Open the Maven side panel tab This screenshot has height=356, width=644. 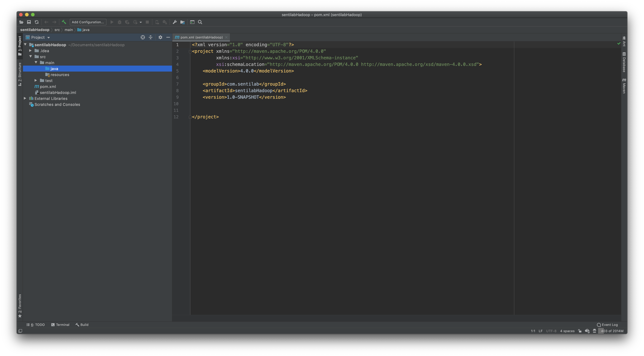624,86
